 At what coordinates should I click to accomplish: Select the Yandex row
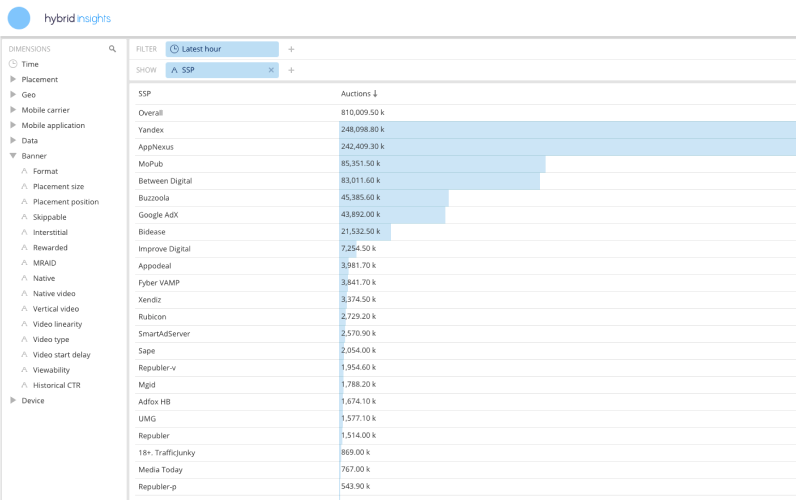tap(466, 130)
